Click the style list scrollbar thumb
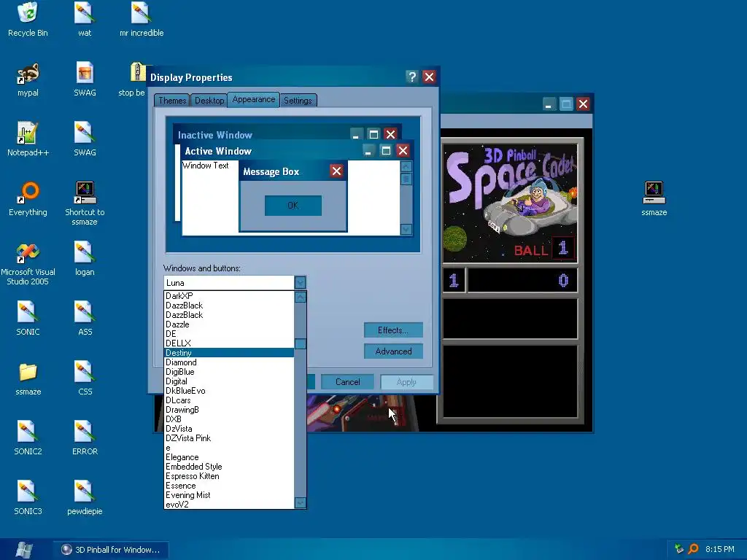This screenshot has height=560, width=747. (x=300, y=344)
